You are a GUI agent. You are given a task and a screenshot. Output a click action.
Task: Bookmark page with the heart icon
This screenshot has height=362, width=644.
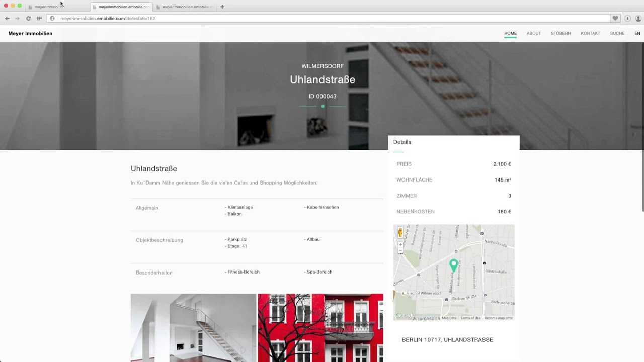point(615,18)
